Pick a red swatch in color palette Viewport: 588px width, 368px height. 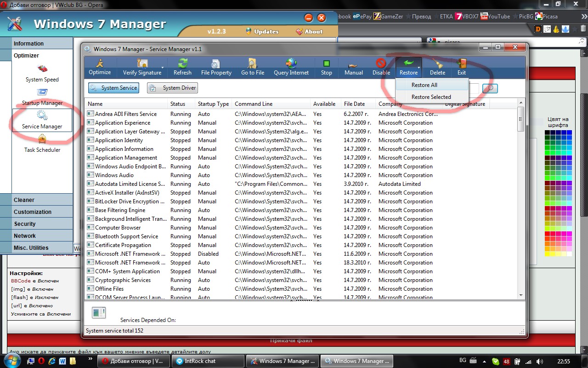tap(548, 234)
